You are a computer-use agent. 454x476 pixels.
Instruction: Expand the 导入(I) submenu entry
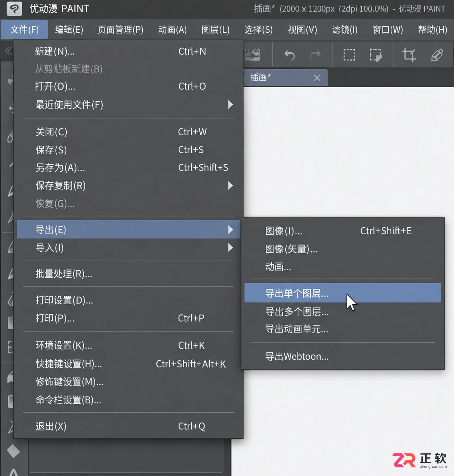(128, 247)
